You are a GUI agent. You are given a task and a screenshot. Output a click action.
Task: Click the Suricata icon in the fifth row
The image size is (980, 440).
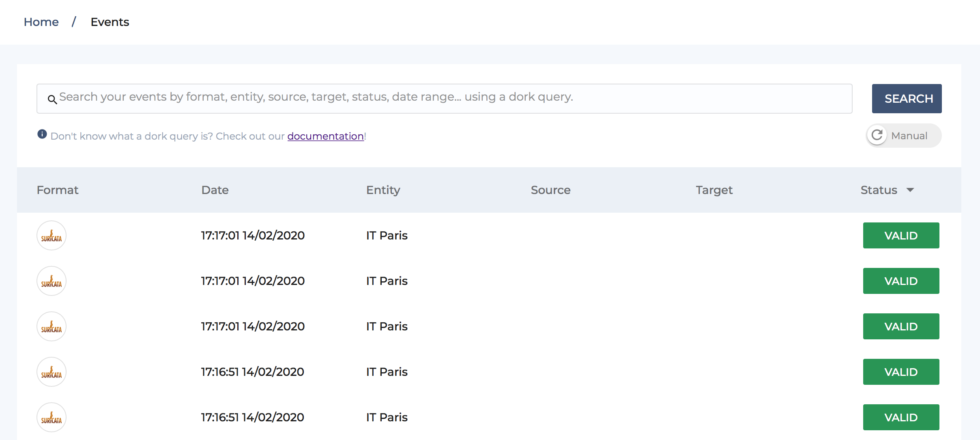point(52,417)
